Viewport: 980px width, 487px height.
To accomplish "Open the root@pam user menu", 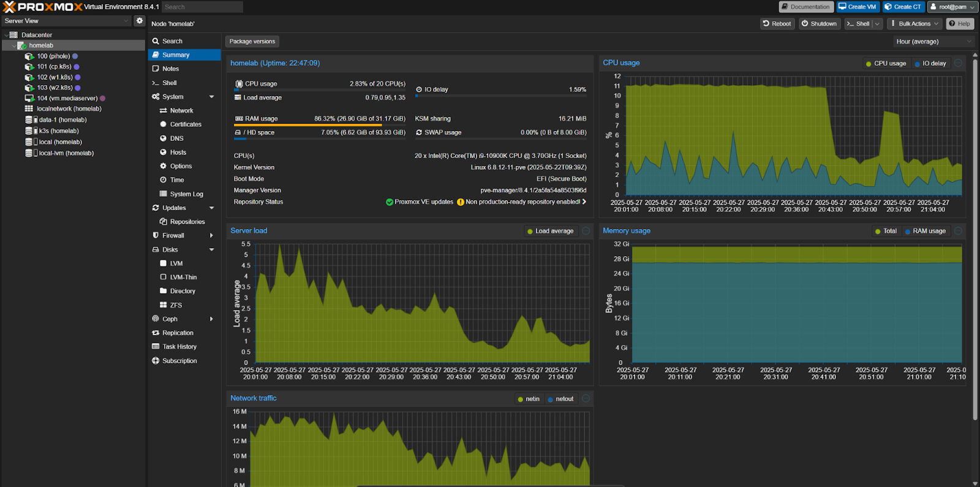I will tap(952, 7).
